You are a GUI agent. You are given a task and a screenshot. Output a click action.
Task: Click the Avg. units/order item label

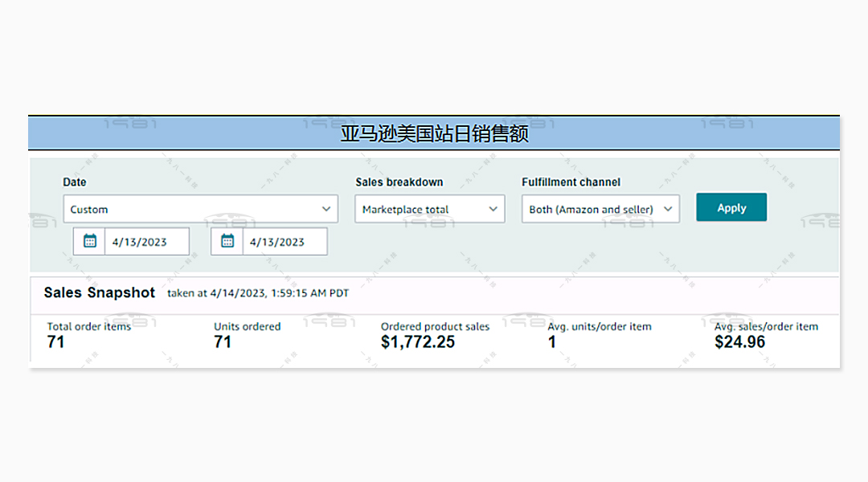click(x=599, y=326)
